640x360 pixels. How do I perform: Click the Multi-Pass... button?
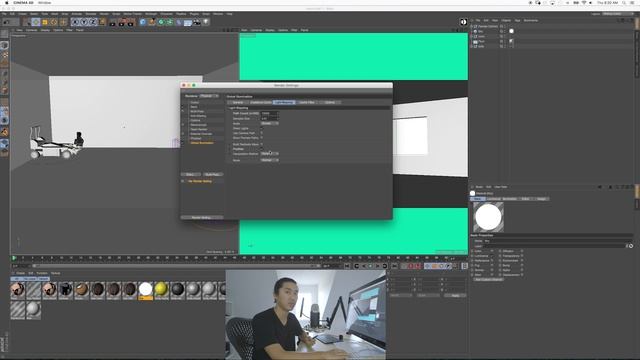pyautogui.click(x=212, y=174)
